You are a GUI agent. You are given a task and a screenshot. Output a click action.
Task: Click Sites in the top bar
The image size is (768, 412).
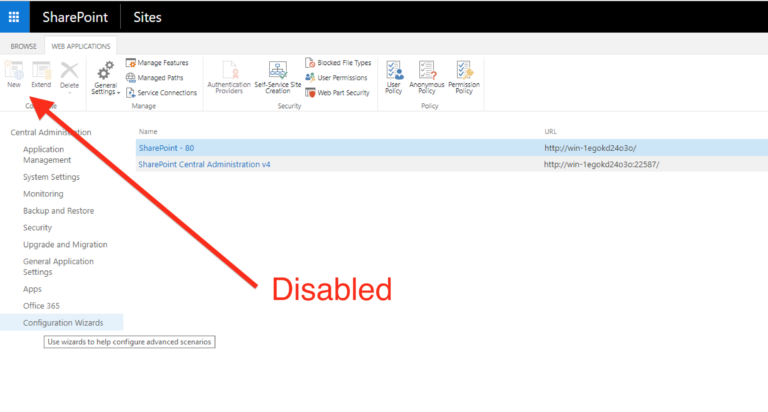point(147,17)
